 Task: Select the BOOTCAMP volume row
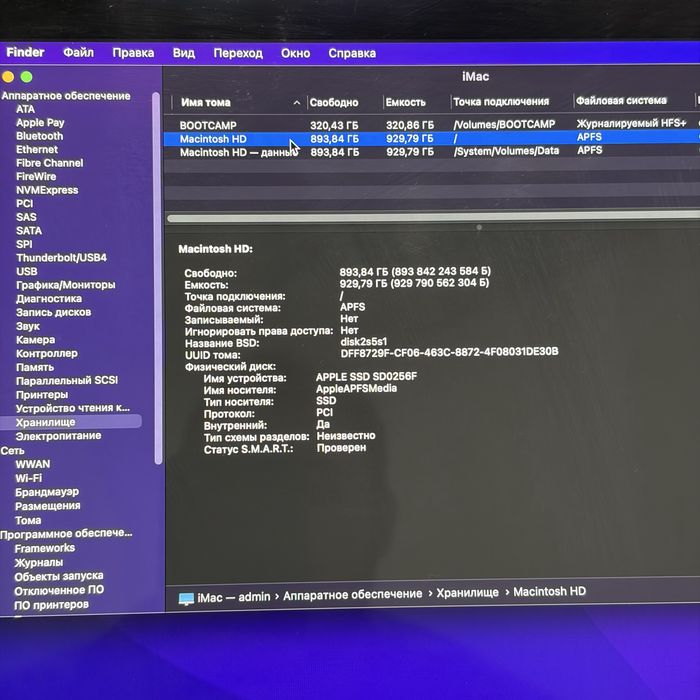(x=432, y=125)
